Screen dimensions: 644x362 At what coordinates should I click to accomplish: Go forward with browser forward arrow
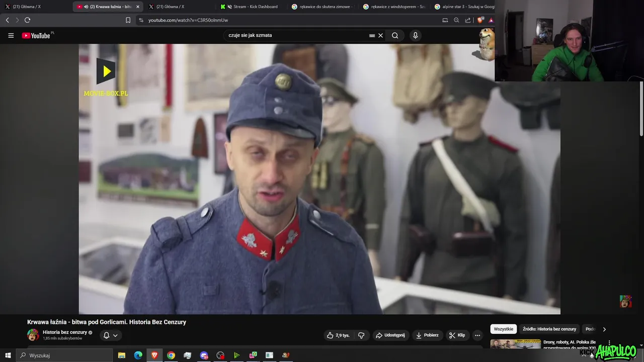click(17, 20)
